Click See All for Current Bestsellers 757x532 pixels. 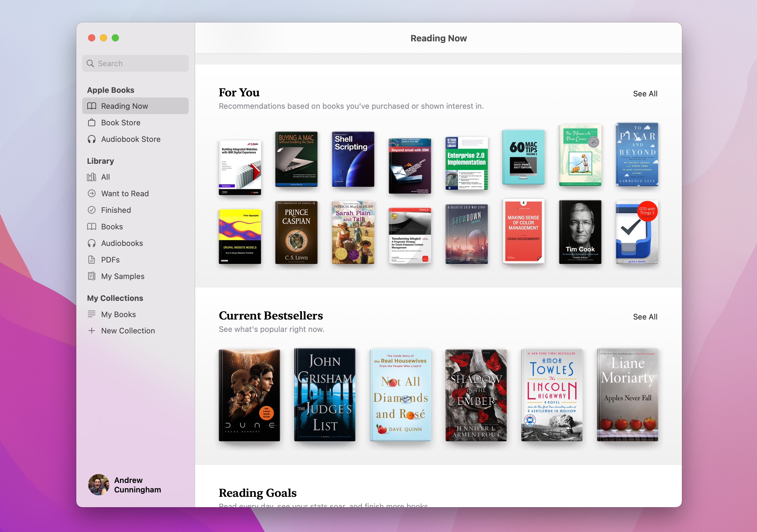click(x=645, y=317)
